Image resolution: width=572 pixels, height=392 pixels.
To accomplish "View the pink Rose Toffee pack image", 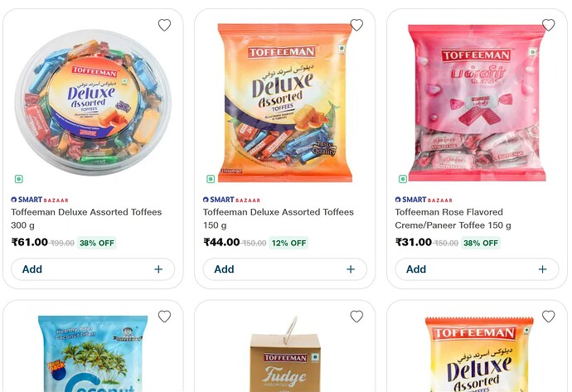I will point(477,99).
